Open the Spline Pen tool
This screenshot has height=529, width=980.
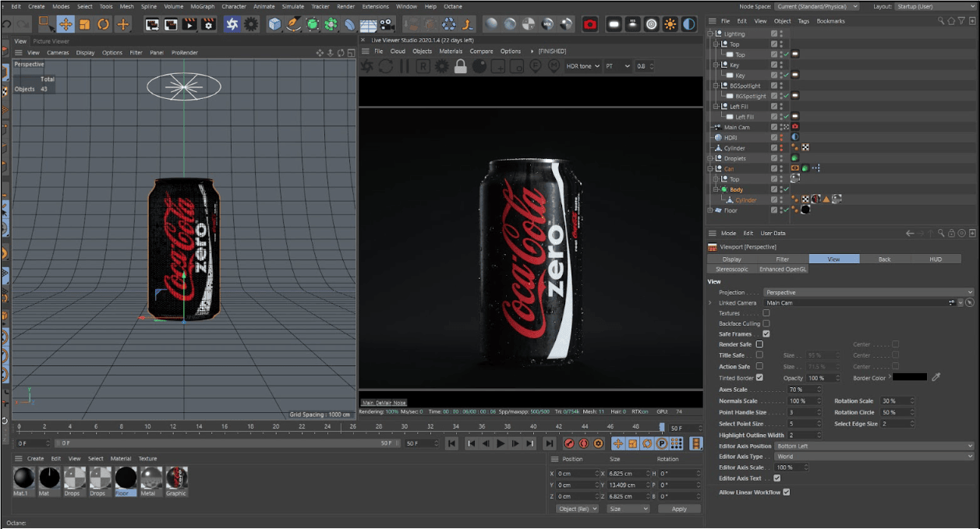293,24
